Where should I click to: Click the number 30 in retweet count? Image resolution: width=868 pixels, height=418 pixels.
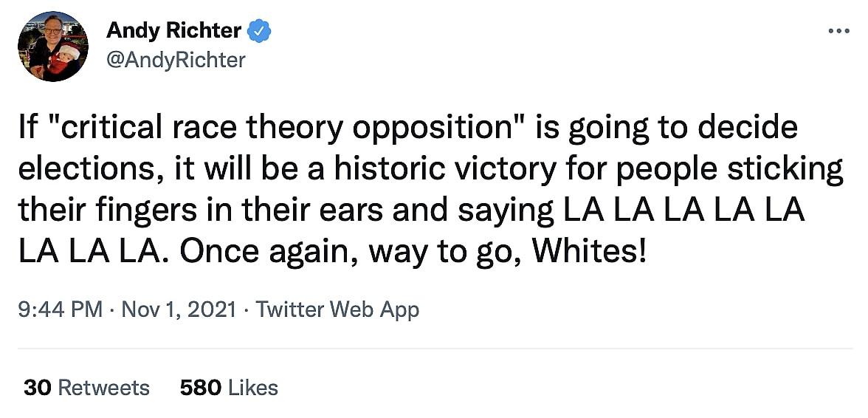pos(37,388)
